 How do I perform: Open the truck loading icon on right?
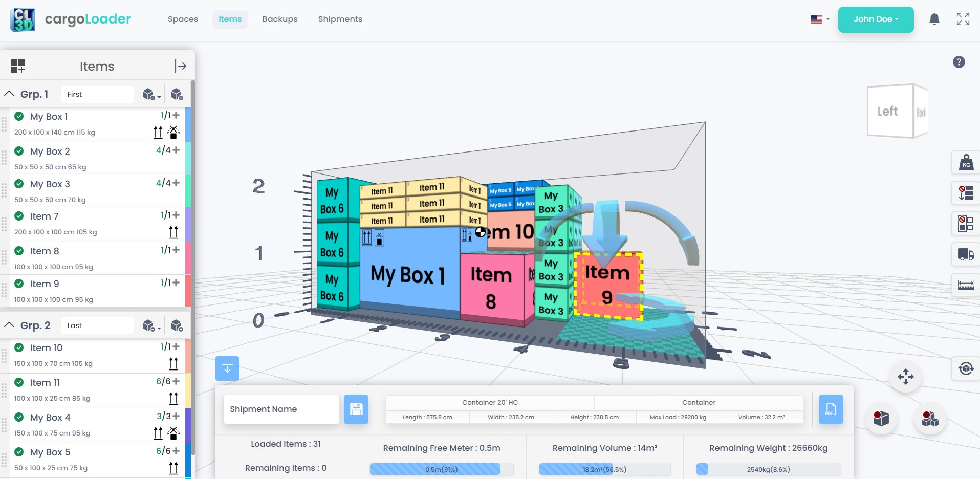[965, 254]
